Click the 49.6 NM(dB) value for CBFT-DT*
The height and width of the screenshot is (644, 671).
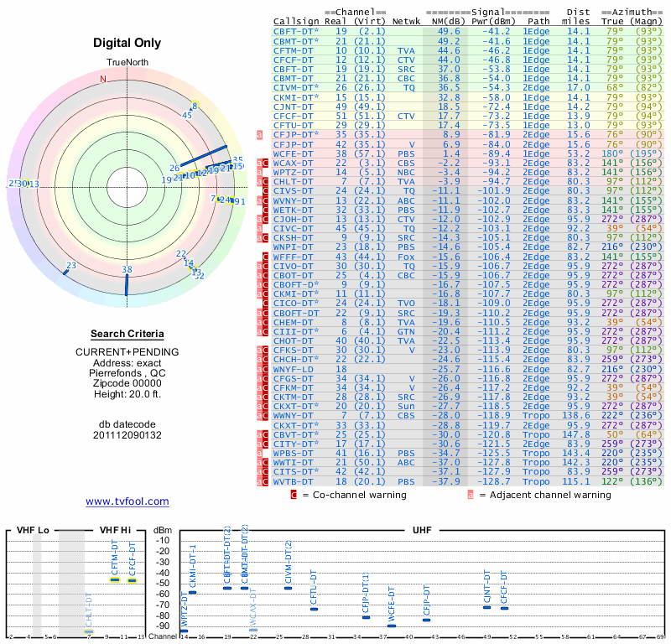[x=449, y=32]
